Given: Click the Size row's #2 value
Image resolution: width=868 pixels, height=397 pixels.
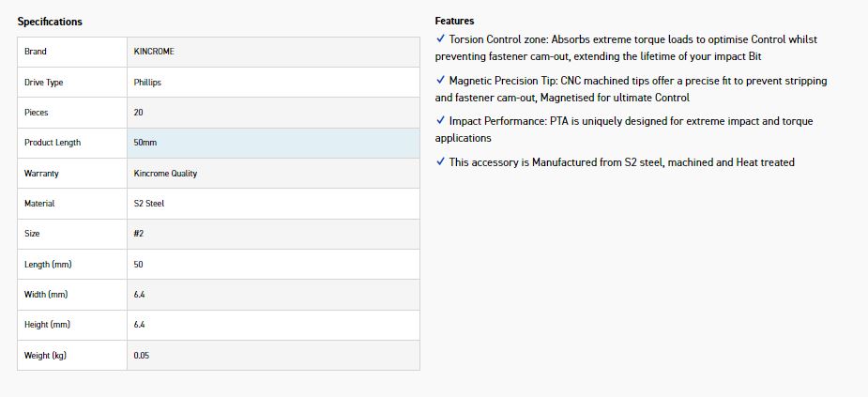Looking at the screenshot, I should pyautogui.click(x=140, y=234).
